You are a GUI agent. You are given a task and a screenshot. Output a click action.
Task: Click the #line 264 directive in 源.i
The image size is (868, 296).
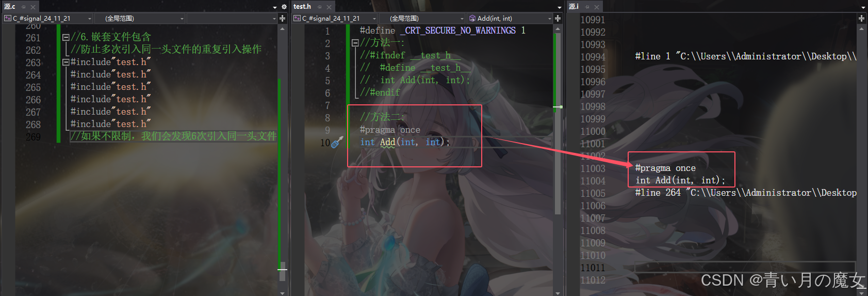746,193
